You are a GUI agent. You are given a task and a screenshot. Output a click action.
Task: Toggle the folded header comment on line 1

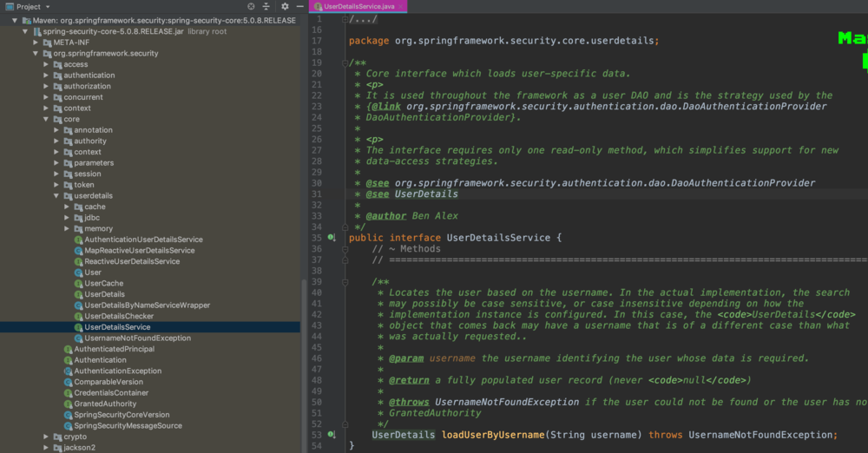coord(347,19)
